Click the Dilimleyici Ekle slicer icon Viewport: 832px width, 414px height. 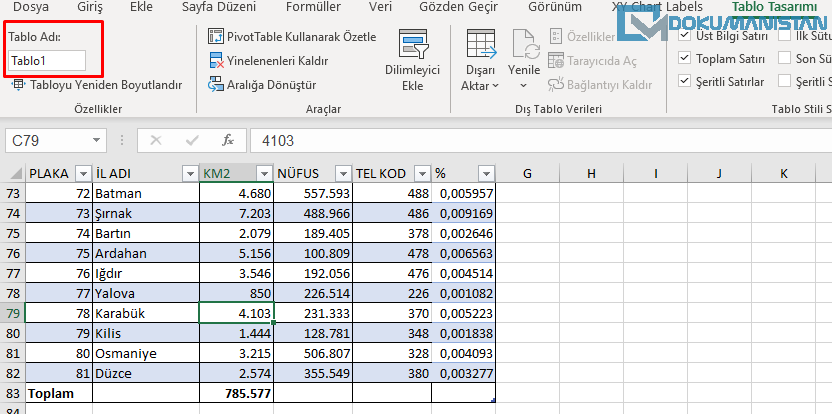(x=413, y=44)
